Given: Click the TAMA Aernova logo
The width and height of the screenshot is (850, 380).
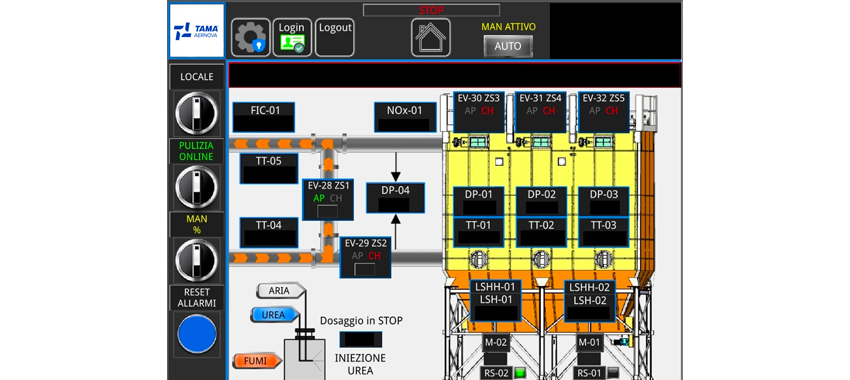Looking at the screenshot, I should [x=196, y=30].
